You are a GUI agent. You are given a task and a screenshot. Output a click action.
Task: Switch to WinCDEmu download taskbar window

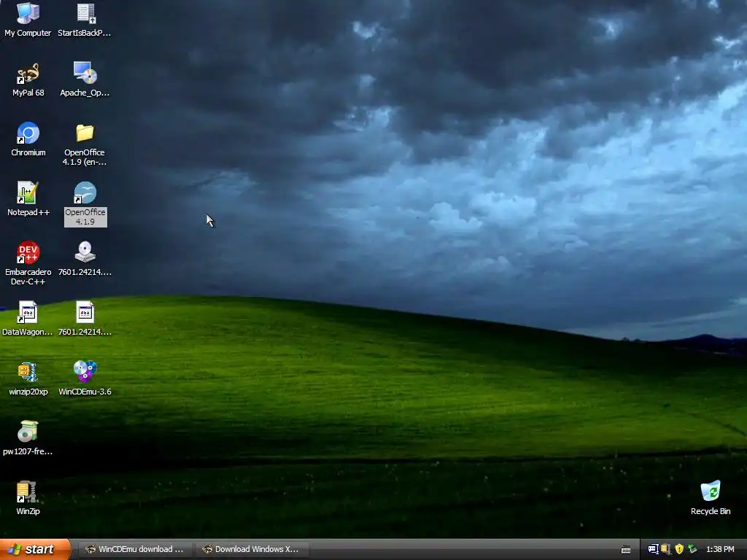click(x=135, y=549)
